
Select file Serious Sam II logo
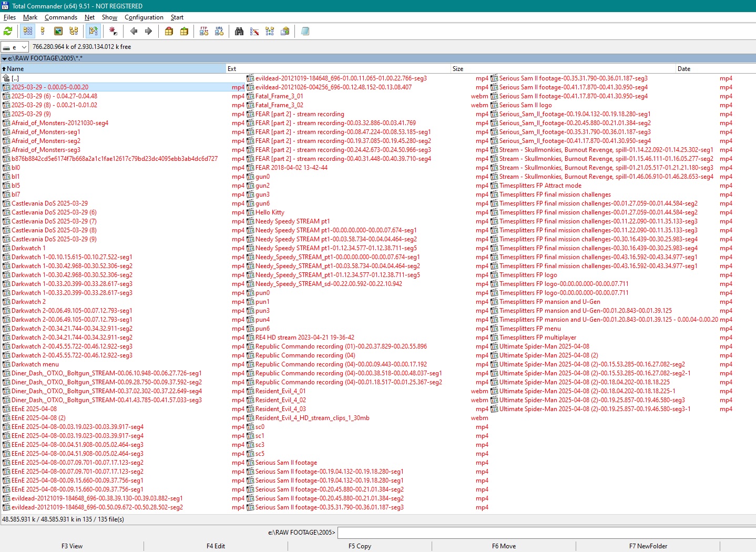coord(526,105)
